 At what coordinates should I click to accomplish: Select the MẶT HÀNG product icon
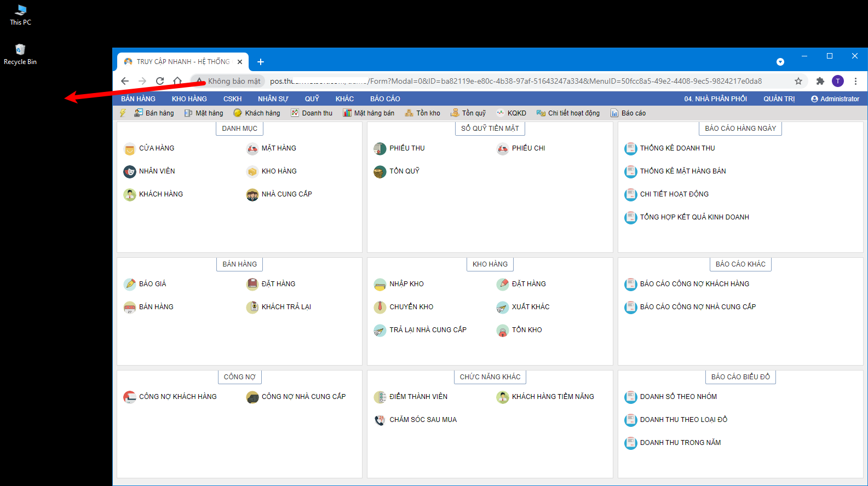click(252, 149)
